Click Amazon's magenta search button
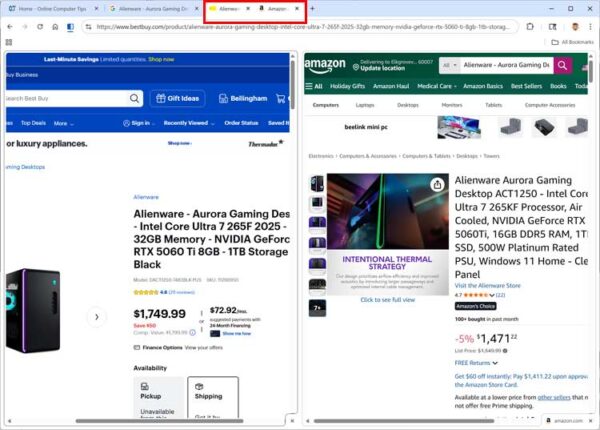The image size is (600, 430). coord(562,65)
